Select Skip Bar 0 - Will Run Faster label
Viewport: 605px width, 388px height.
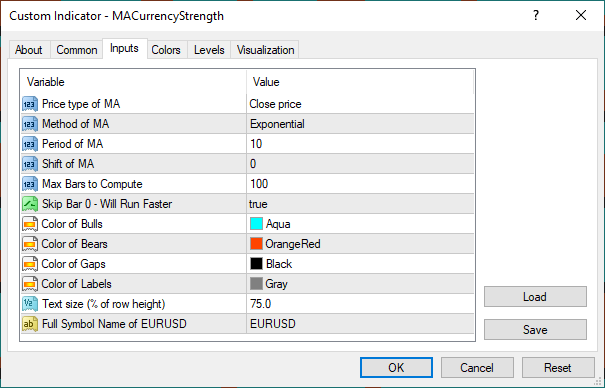point(107,204)
